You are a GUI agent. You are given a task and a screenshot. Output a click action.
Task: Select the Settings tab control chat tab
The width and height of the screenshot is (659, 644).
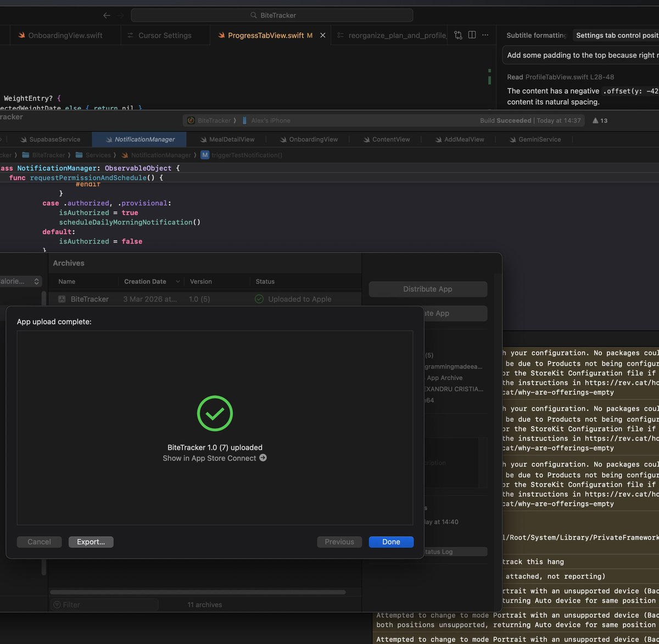point(617,35)
